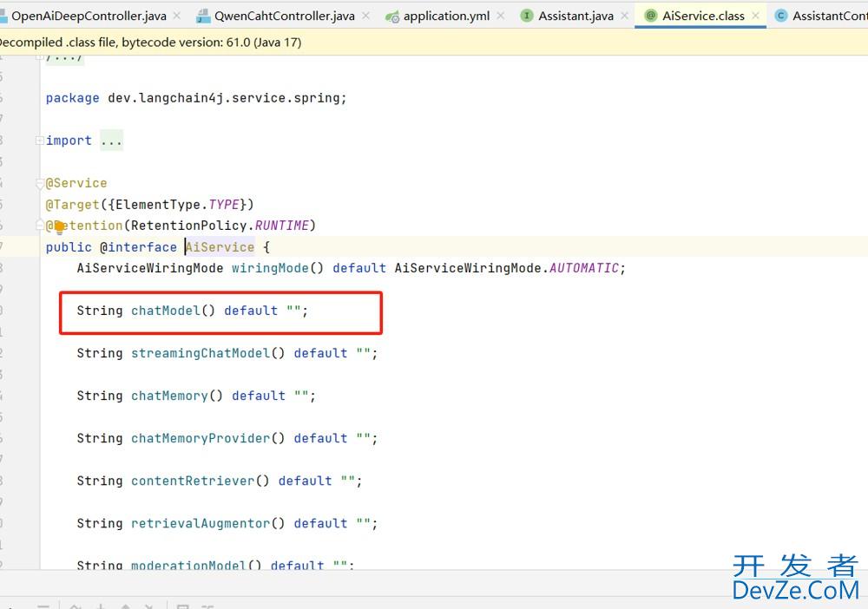This screenshot has height=609, width=868.
Task: Click the RUNTIME constant in RetentionPolicy
Action: tap(281, 226)
